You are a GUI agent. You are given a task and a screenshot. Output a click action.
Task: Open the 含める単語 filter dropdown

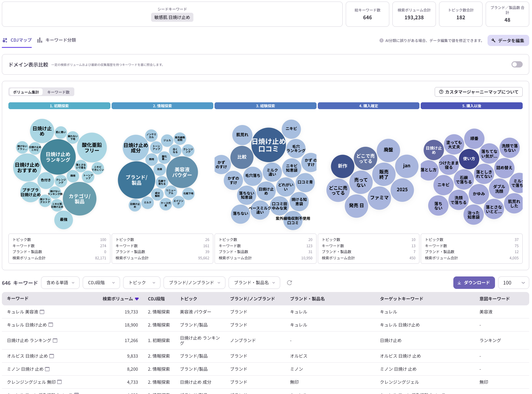pos(60,283)
